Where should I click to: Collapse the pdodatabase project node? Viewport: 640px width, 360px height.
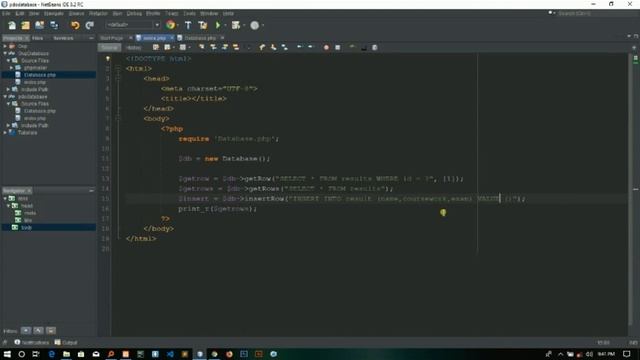click(x=5, y=97)
